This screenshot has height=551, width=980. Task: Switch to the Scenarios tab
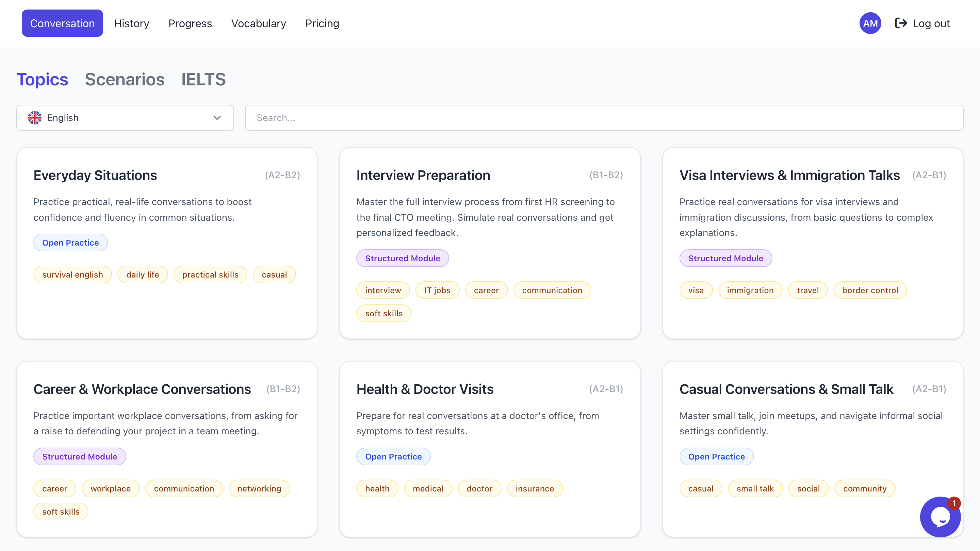point(125,80)
